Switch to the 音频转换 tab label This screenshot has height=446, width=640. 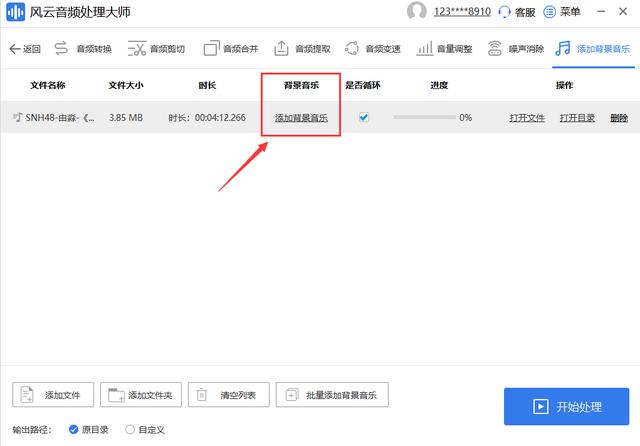click(x=94, y=49)
